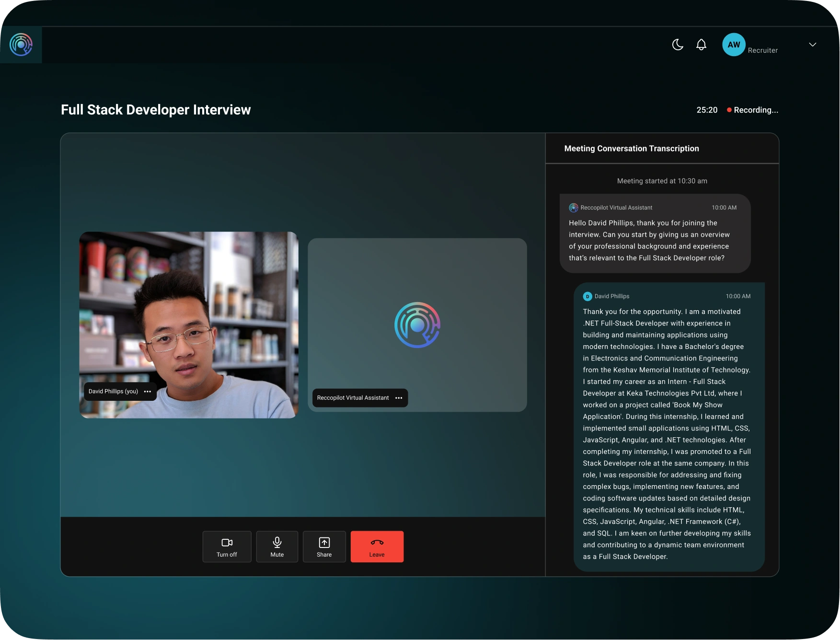The height and width of the screenshot is (640, 840).
Task: Toggle dark mode moon icon
Action: coord(678,45)
